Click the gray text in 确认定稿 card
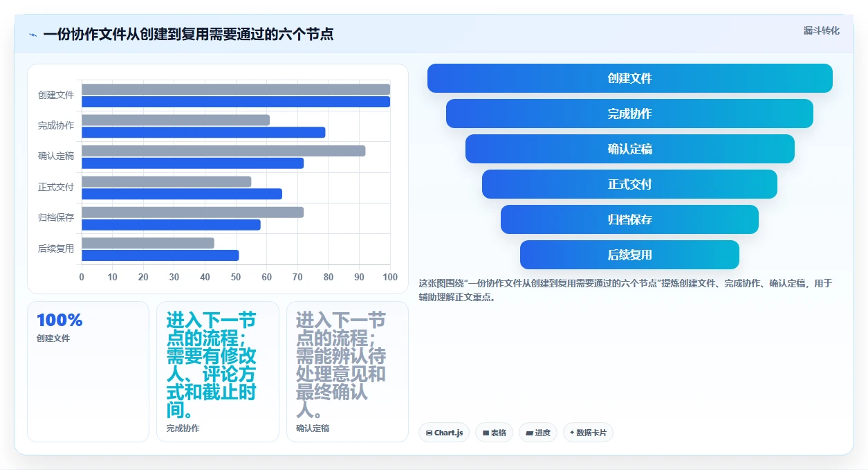This screenshot has width=868, height=470. 341,365
